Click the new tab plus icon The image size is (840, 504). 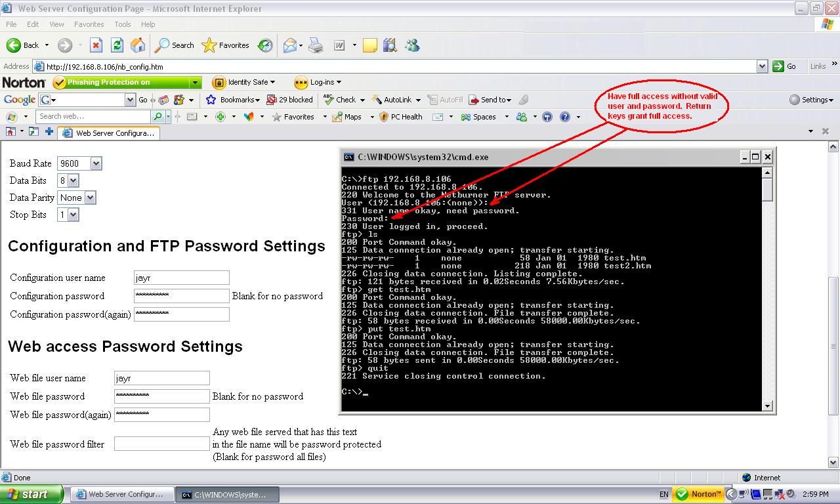(x=49, y=132)
